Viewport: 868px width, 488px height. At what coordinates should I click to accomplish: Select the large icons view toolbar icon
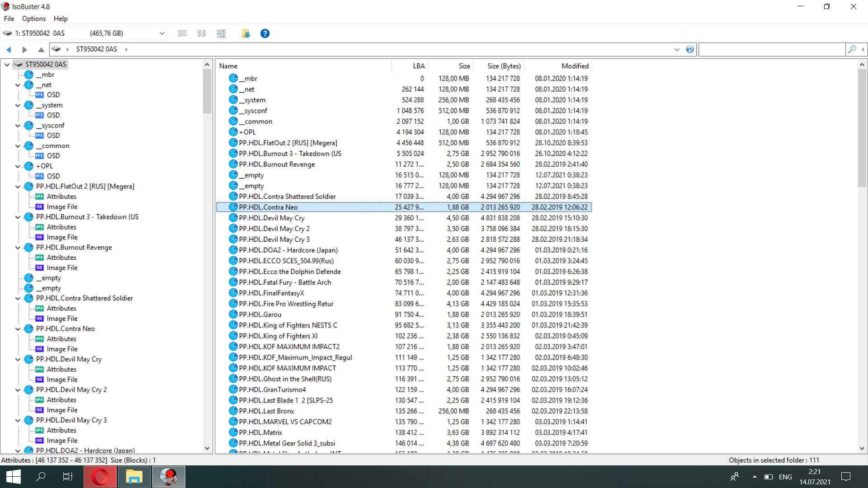click(221, 33)
